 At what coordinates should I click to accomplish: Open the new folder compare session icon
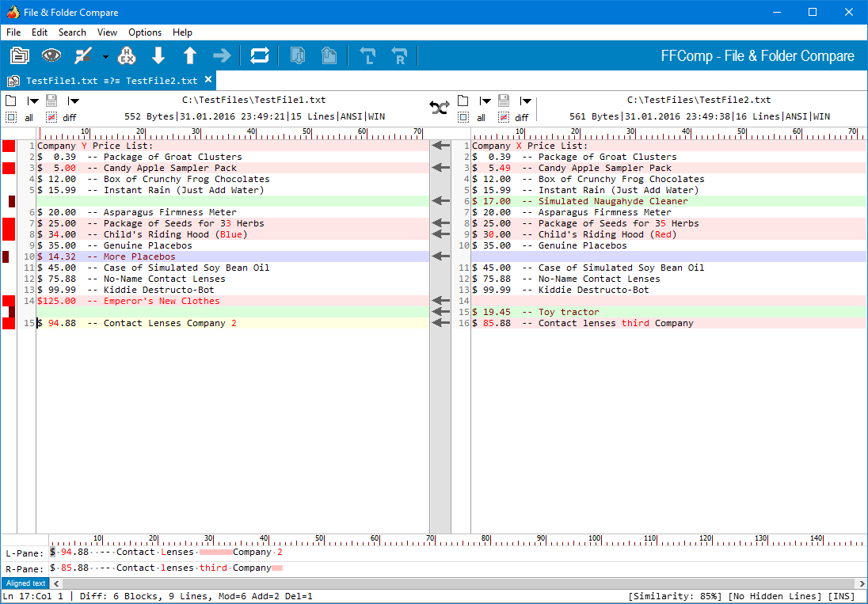[x=19, y=55]
